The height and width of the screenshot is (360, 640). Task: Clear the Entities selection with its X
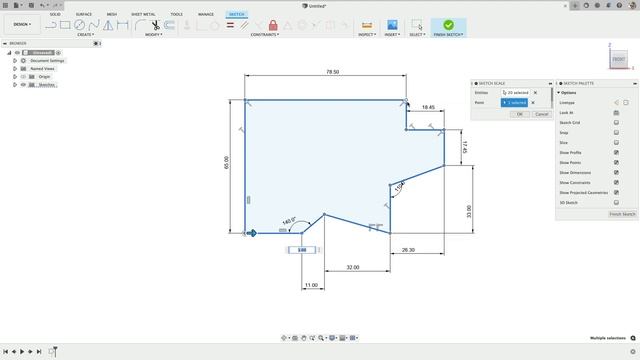pos(536,93)
